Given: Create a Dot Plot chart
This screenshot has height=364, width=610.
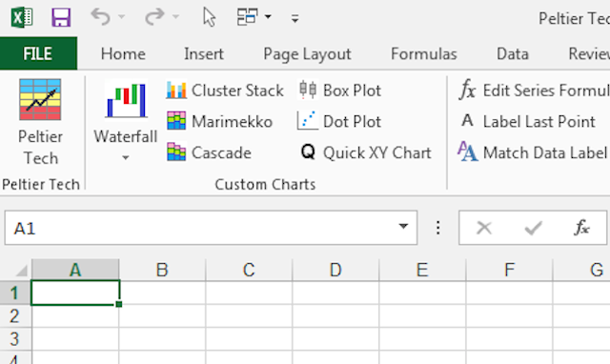Looking at the screenshot, I should (339, 121).
